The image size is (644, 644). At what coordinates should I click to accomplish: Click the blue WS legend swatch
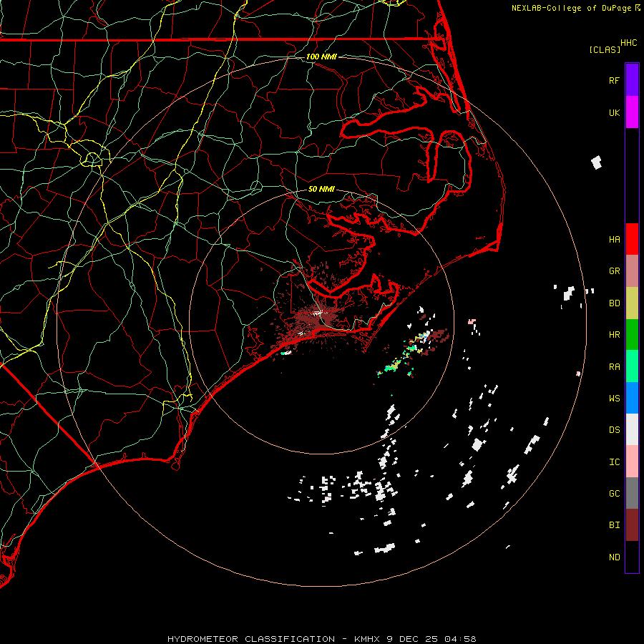click(632, 398)
